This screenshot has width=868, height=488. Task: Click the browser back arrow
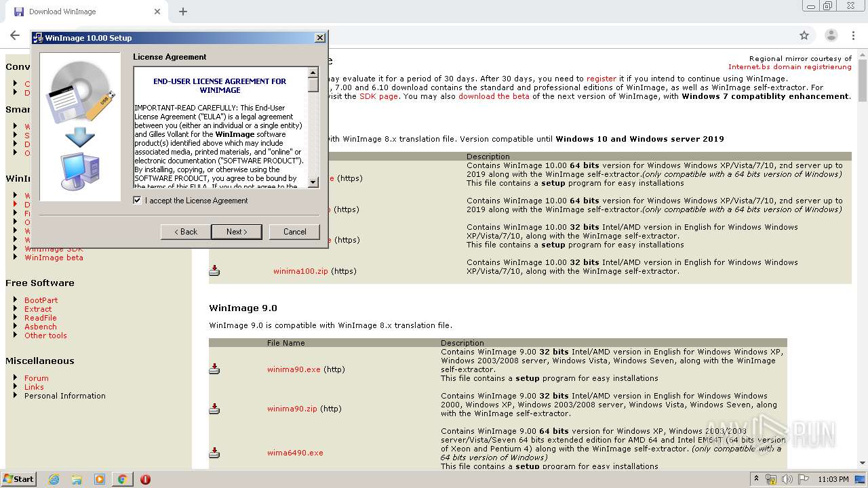point(15,35)
